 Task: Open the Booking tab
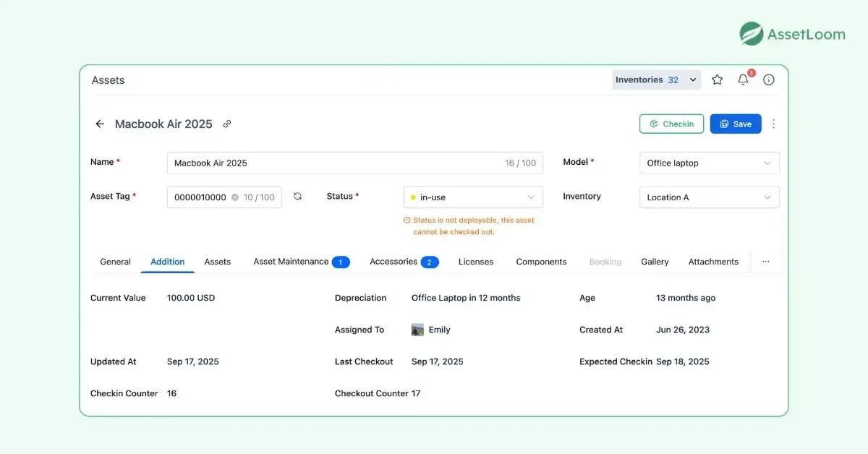605,262
